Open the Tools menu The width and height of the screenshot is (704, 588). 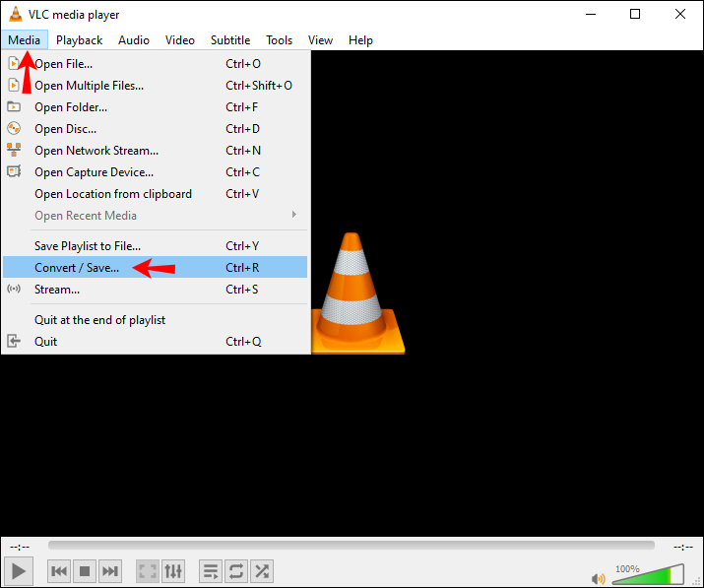click(x=279, y=40)
